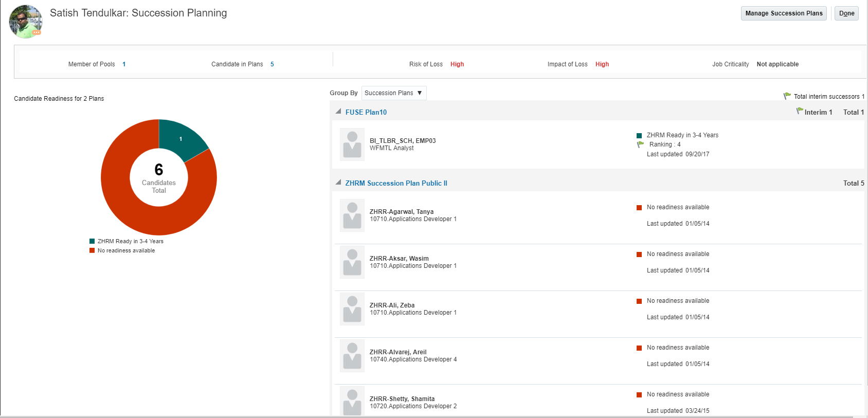Screen dimensions: 868x418
Task: Collapse the FUSE Plan10 section
Action: pos(338,112)
